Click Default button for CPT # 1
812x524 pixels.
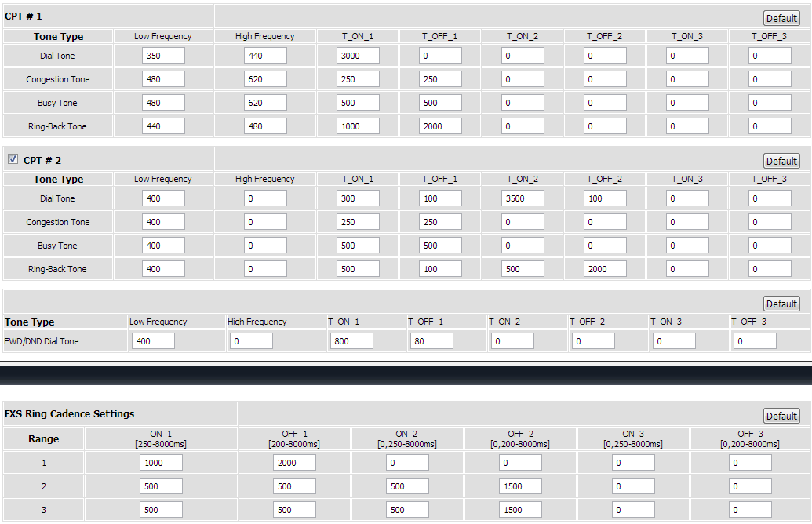point(781,18)
